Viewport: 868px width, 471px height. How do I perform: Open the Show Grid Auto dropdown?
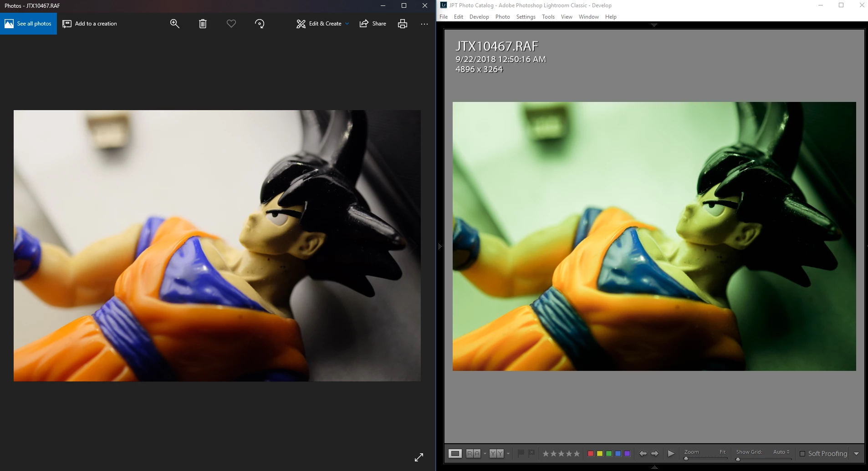781,452
